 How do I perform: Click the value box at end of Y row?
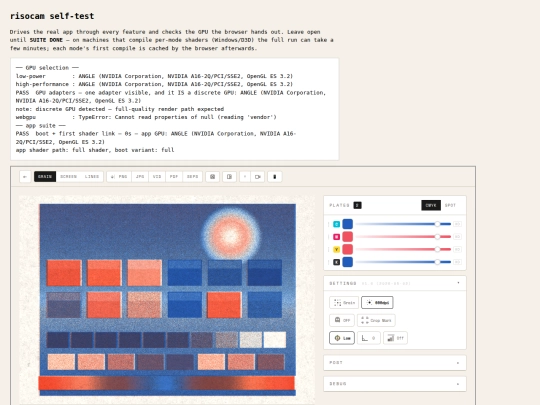(457, 249)
